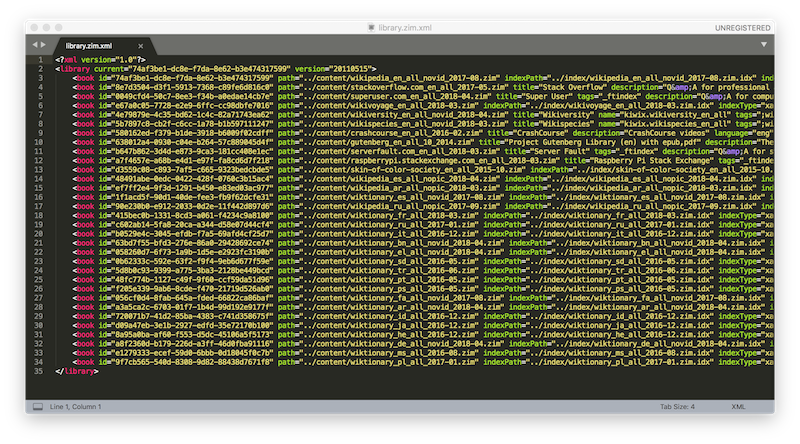Click the opening library tag on line 2

tap(215, 69)
